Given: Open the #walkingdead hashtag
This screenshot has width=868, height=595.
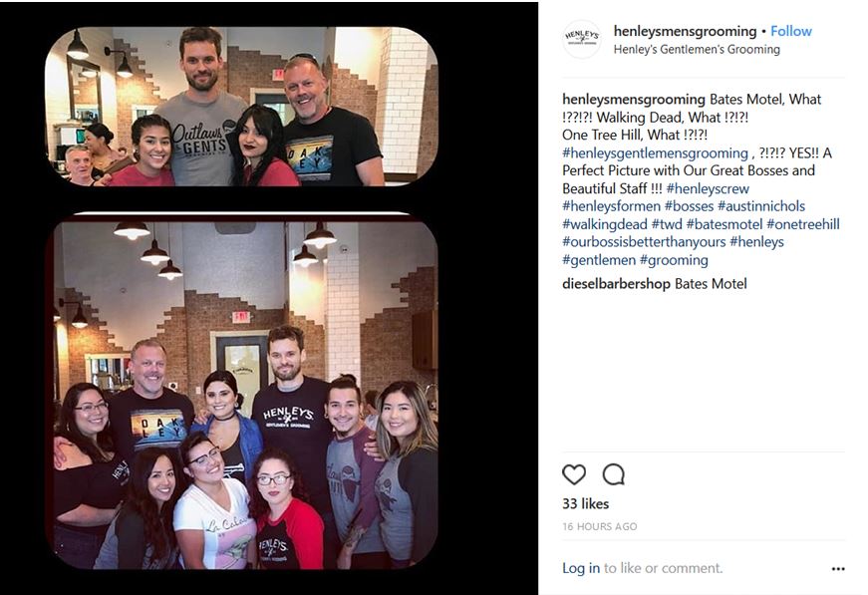Looking at the screenshot, I should [605, 224].
